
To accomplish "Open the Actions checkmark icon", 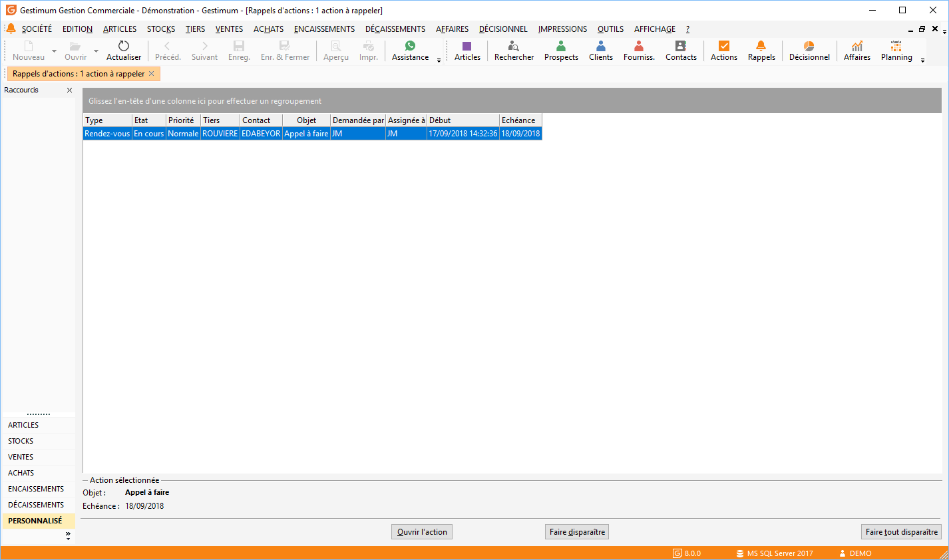I will click(x=724, y=46).
